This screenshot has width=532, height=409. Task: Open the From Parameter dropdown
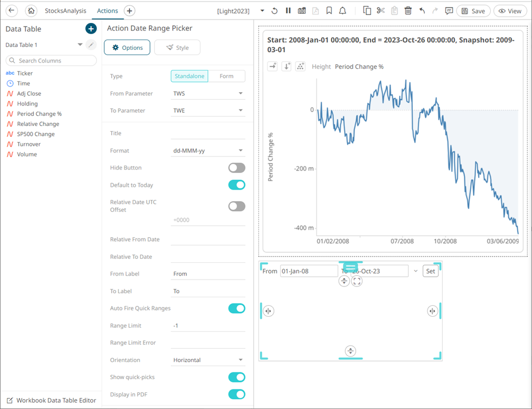coord(208,93)
